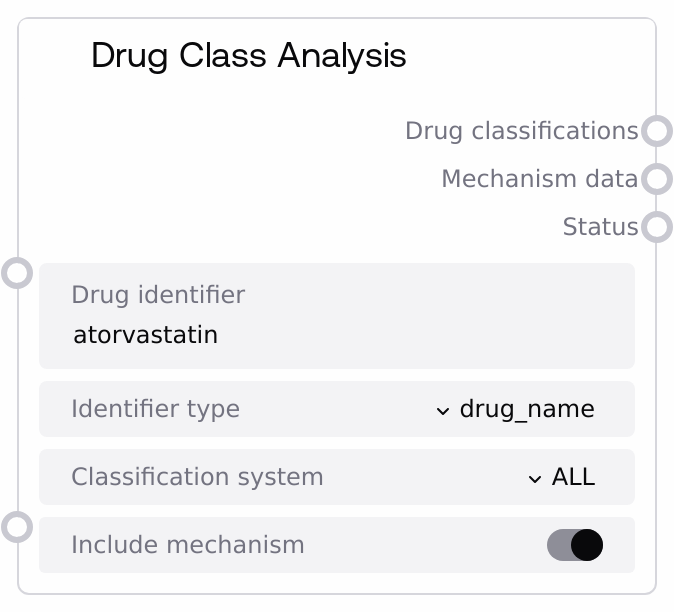Viewport: 674px width, 612px height.
Task: Click the ALL classification value
Action: click(x=573, y=477)
